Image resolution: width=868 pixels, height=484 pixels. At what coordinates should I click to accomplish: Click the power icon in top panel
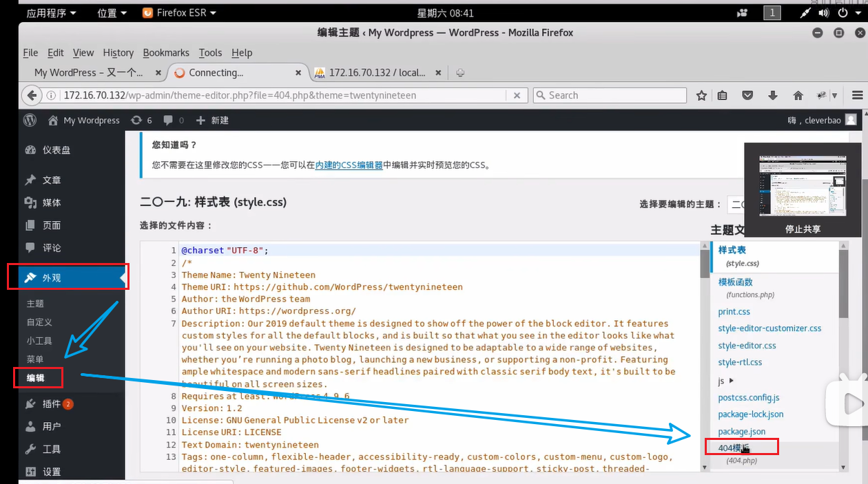[x=842, y=12]
